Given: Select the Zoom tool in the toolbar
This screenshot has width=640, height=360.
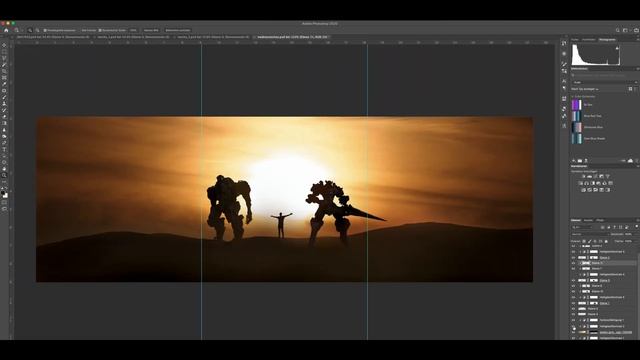Looking at the screenshot, I should [4, 176].
